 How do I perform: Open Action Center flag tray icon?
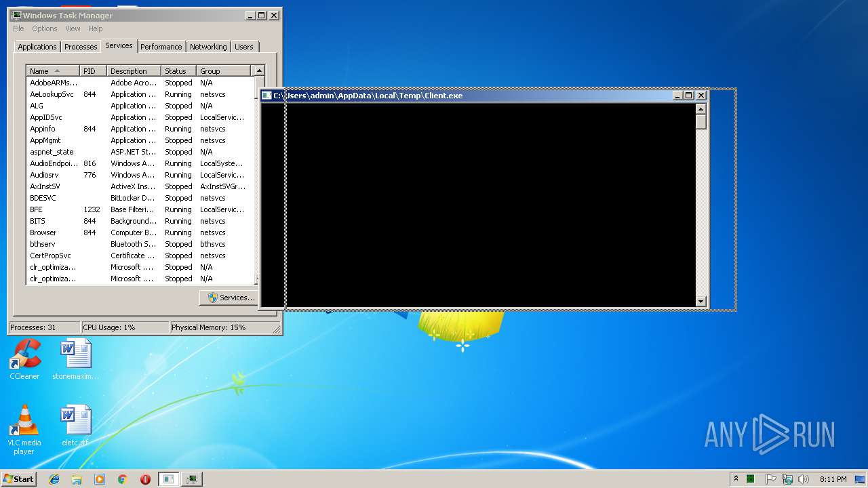point(770,479)
